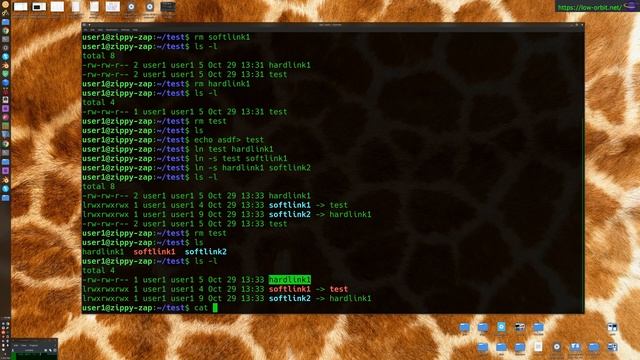
Task: Open the round launcher icon atop the dock
Action: 5,4
